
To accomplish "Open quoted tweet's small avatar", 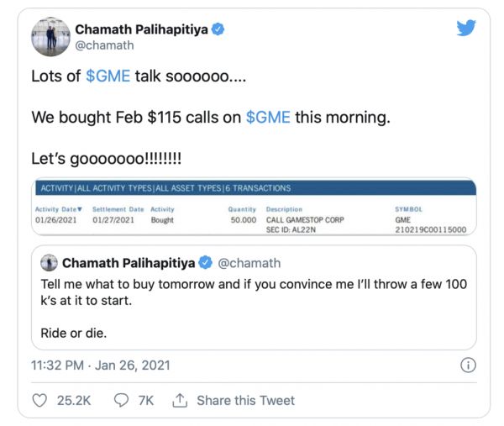I will 49,263.
